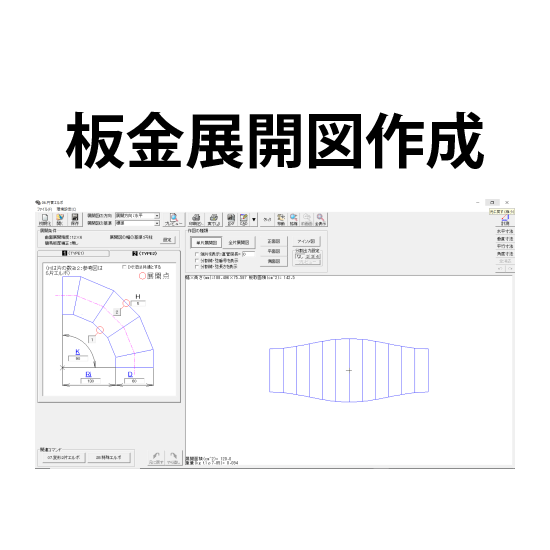Click the unfold point button labeled 1
The width and height of the screenshot is (550, 550).
(92, 340)
